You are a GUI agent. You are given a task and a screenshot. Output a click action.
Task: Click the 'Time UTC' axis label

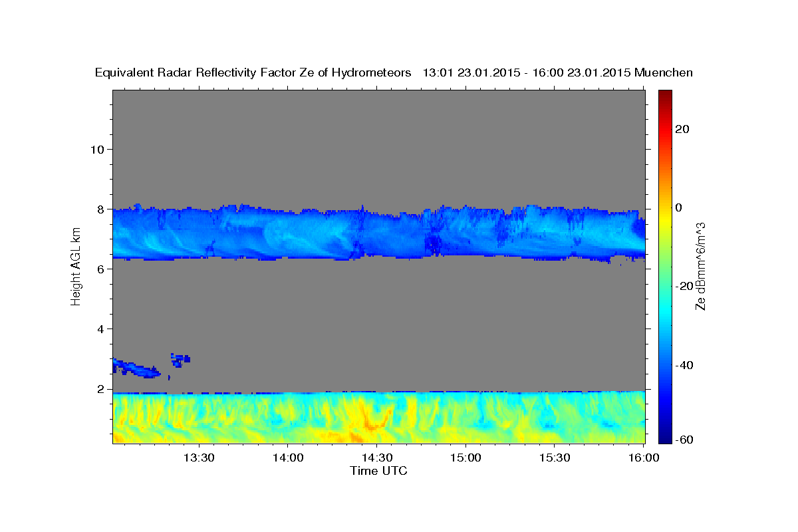[378, 471]
